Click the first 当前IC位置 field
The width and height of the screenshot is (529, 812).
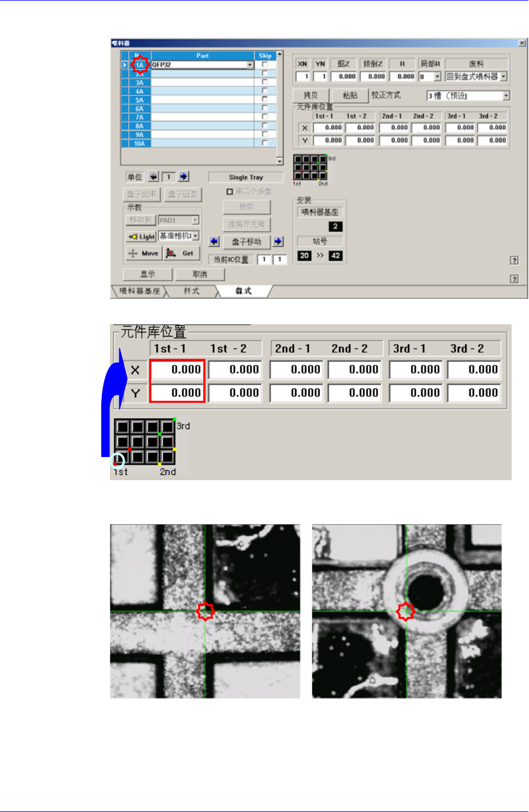click(264, 259)
